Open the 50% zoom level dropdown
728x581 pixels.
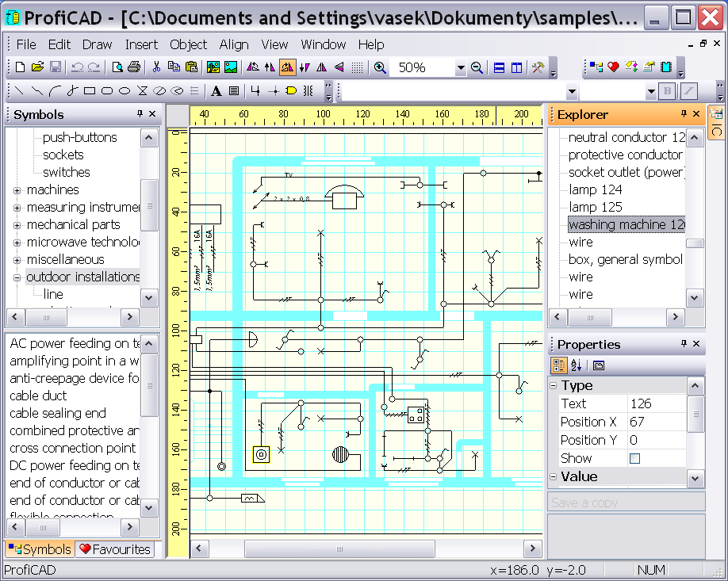[463, 68]
